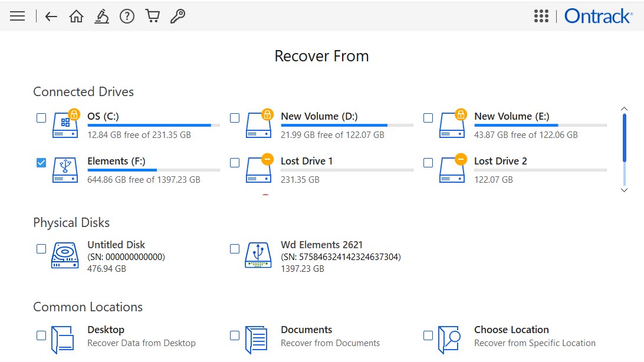Select the Lost Drive 1 checkbox
The width and height of the screenshot is (644, 362).
[x=234, y=163]
